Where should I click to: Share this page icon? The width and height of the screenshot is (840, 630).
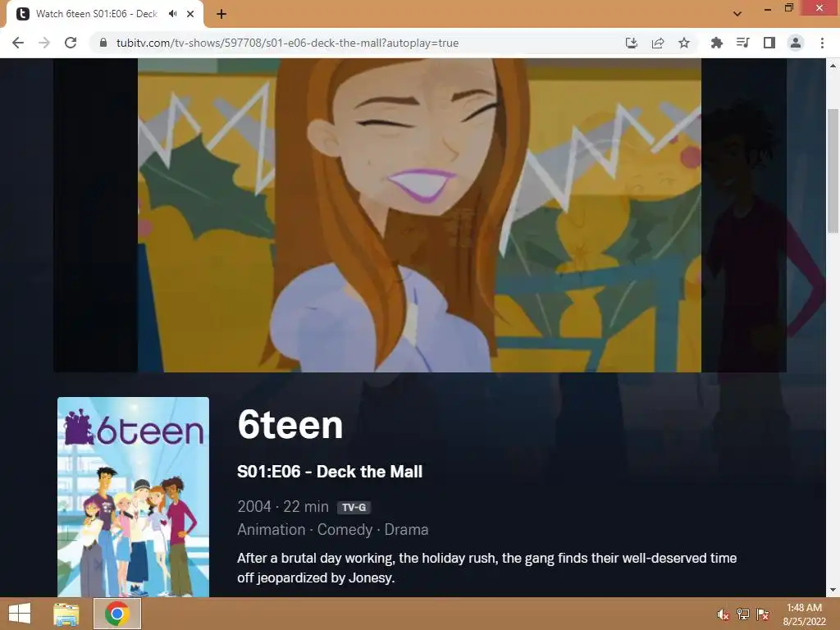coord(658,43)
